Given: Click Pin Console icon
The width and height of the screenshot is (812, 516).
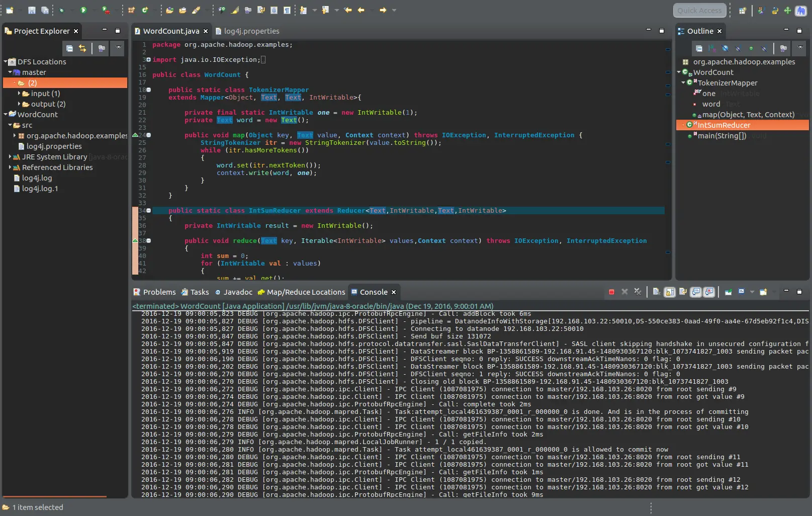Looking at the screenshot, I should (x=728, y=292).
